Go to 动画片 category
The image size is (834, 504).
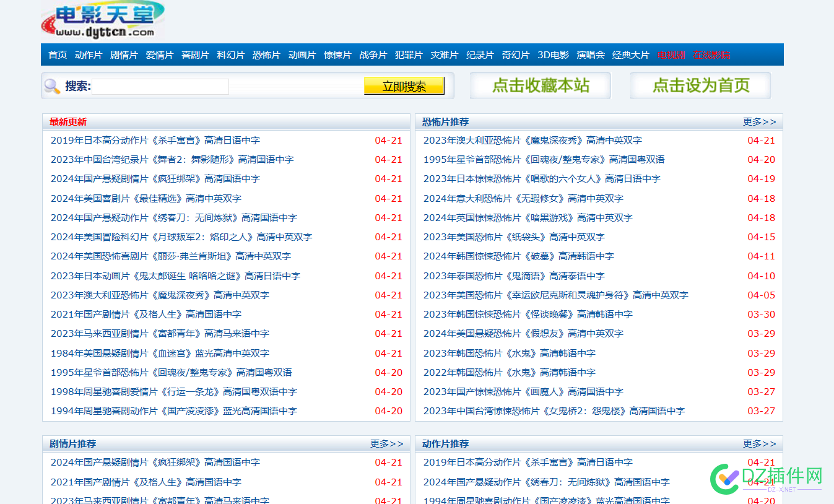(302, 55)
